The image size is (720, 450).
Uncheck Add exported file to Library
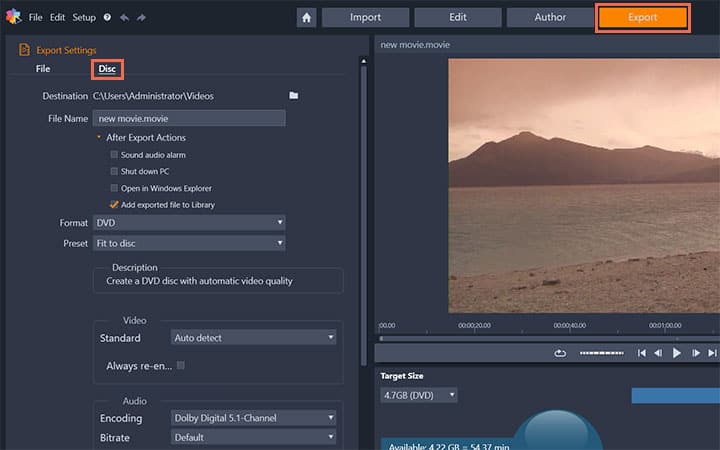(114, 204)
